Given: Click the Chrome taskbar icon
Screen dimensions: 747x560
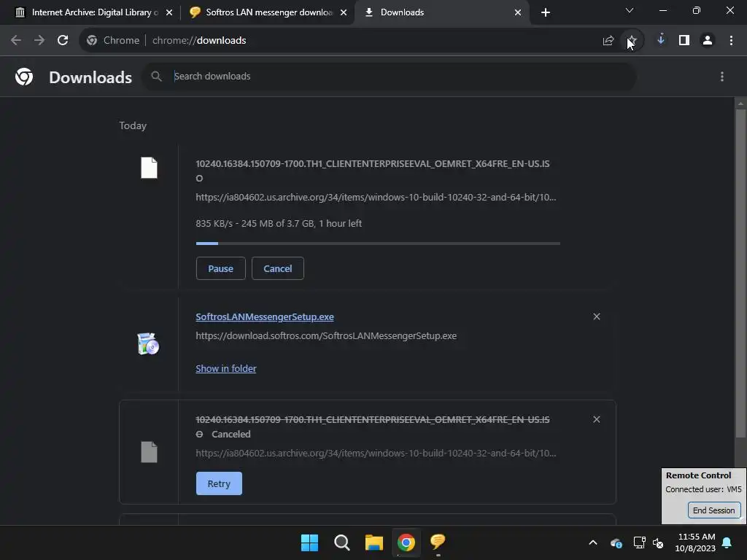Looking at the screenshot, I should [406, 542].
